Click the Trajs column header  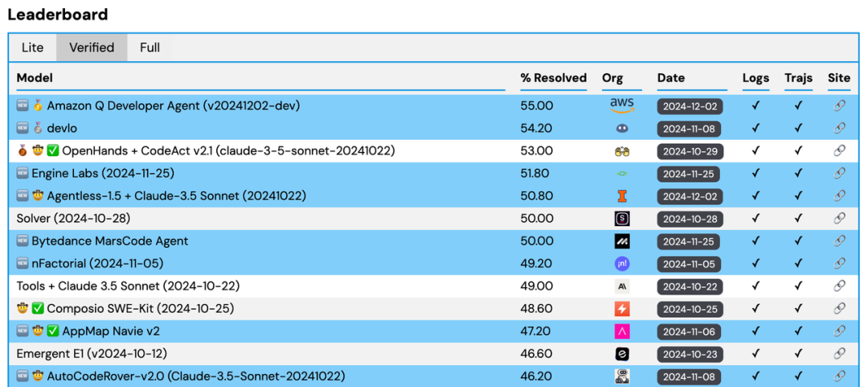pyautogui.click(x=798, y=78)
